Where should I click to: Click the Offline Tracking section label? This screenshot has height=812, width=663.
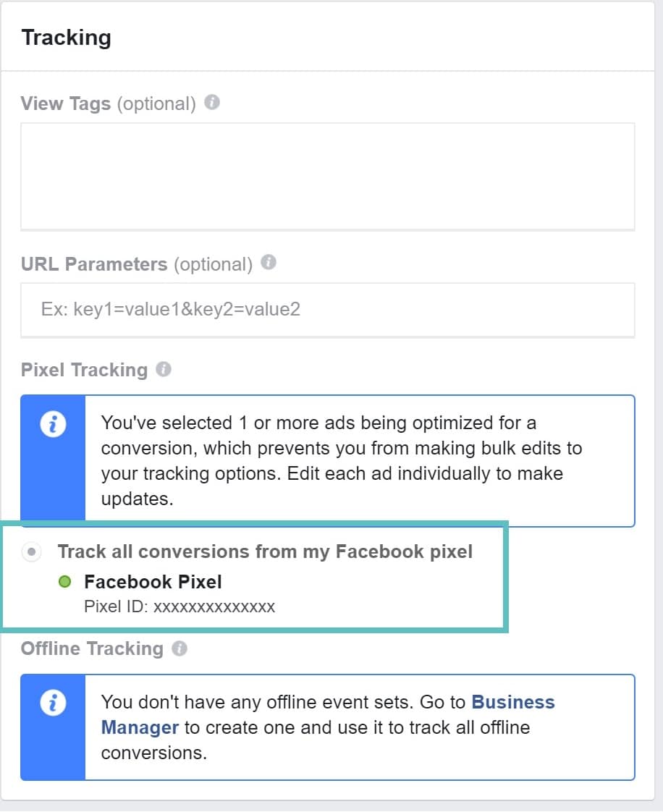(x=93, y=648)
